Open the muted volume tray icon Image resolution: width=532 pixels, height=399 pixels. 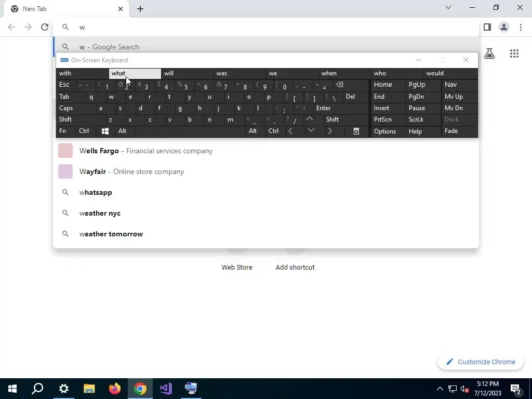point(465,389)
